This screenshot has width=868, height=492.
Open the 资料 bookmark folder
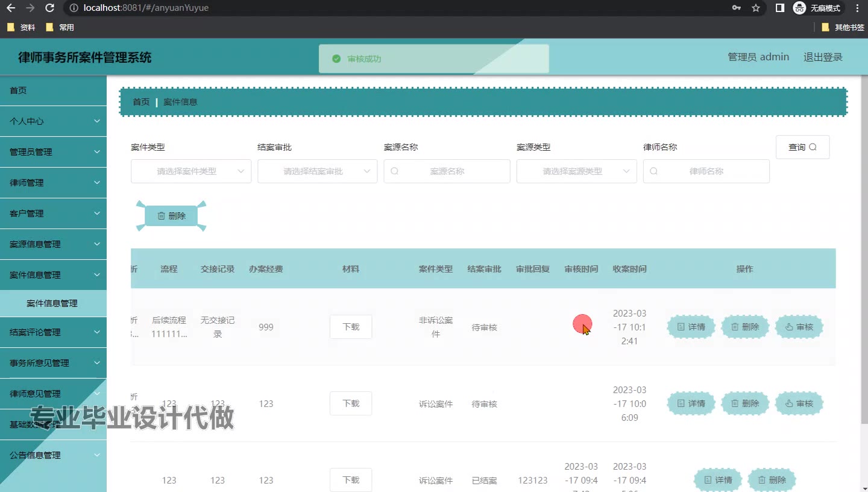point(21,27)
